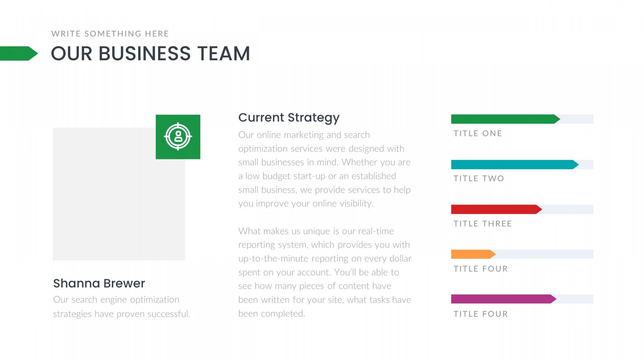Select the Write Something Here subtitle
Image resolution: width=644 pixels, height=362 pixels.
coord(110,34)
